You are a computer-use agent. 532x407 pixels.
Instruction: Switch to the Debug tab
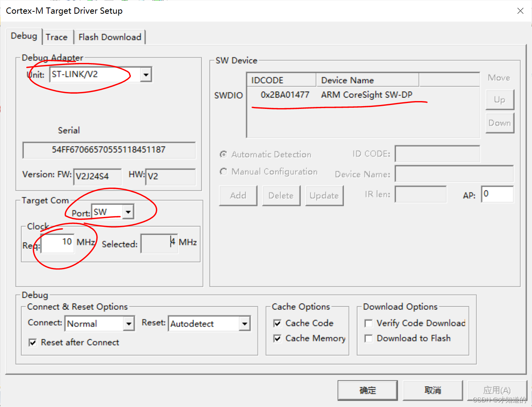pos(24,36)
